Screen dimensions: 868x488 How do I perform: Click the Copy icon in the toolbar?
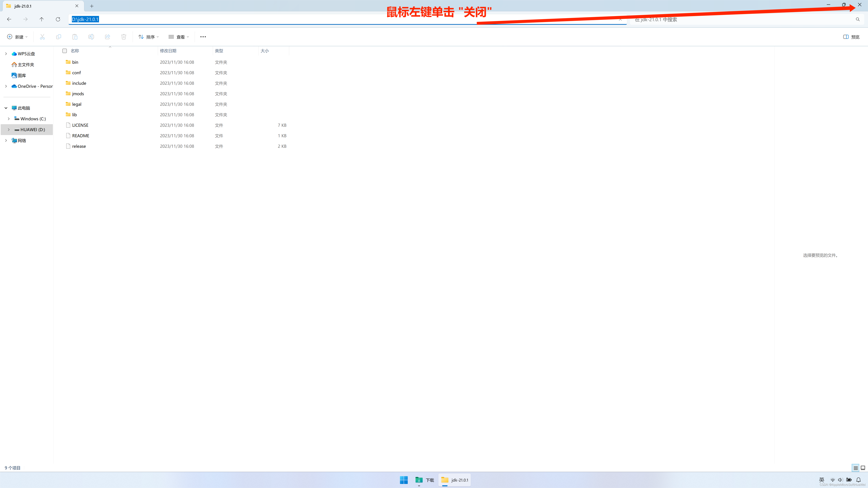tap(59, 37)
